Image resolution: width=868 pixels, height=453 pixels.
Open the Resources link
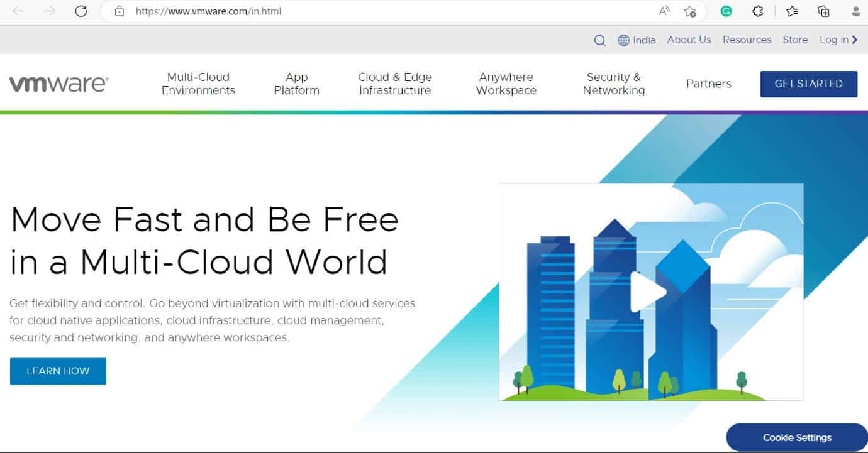[747, 40]
